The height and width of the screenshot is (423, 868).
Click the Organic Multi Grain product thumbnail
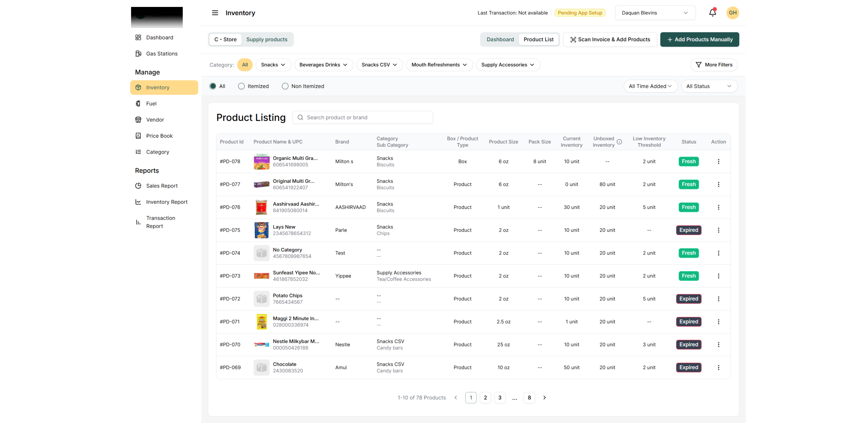coord(262,161)
